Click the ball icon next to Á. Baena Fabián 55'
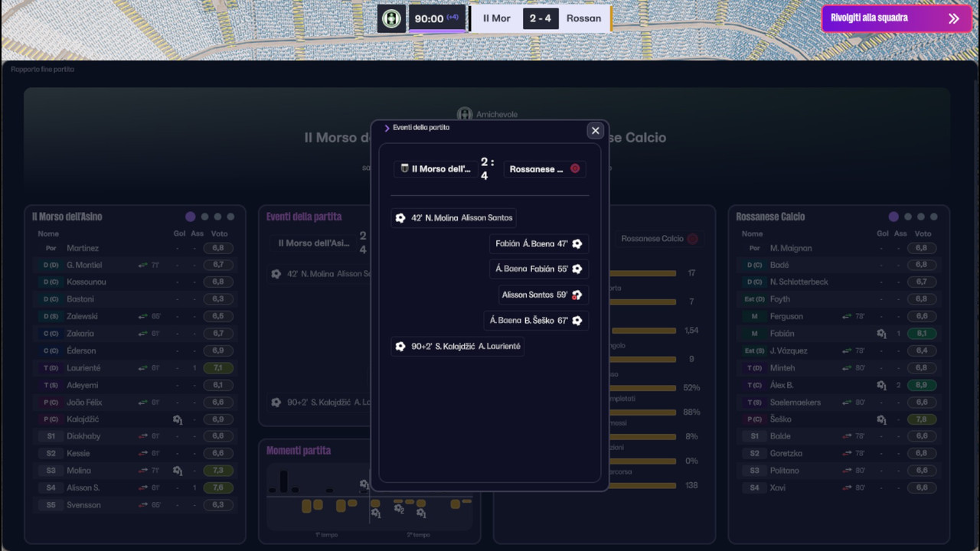 click(x=577, y=269)
